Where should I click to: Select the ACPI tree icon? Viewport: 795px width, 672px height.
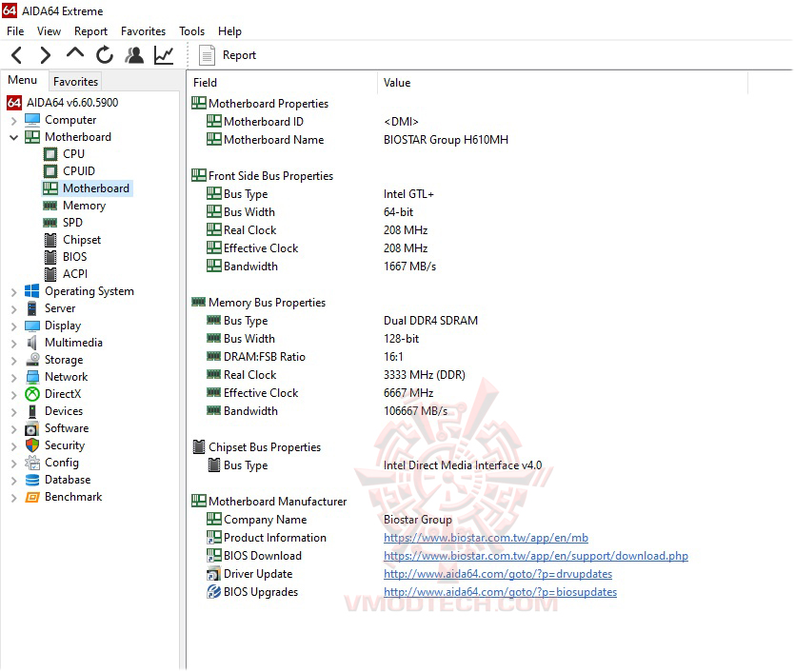[x=50, y=274]
